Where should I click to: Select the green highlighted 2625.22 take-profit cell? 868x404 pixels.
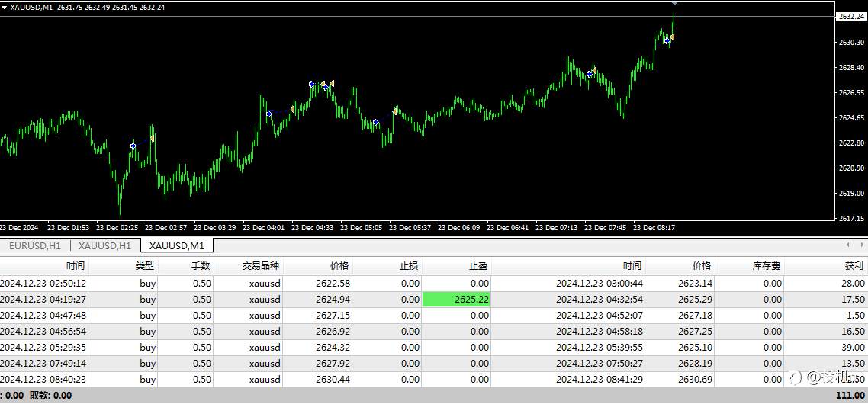click(455, 300)
